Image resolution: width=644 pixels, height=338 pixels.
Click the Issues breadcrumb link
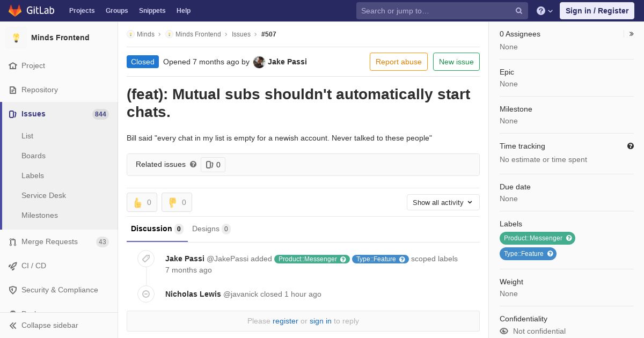(241, 34)
